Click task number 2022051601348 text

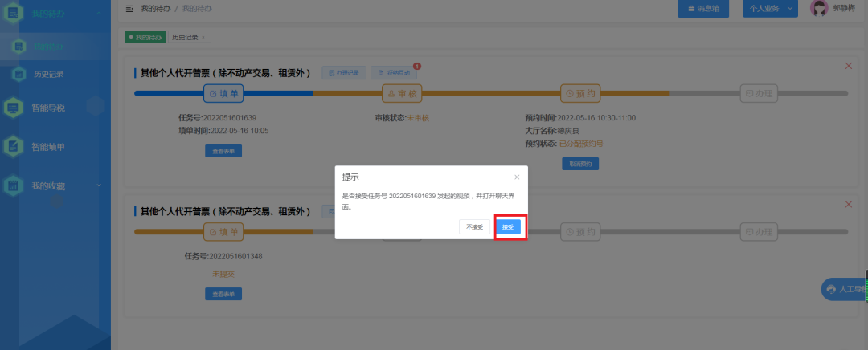pos(235,257)
